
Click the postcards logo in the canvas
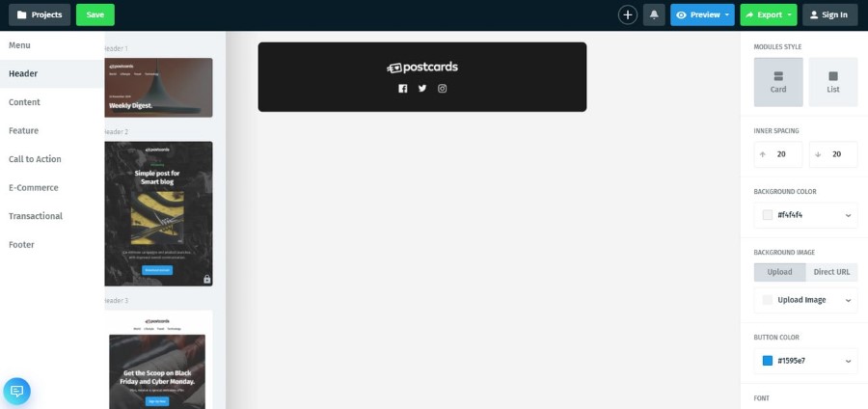[422, 68]
